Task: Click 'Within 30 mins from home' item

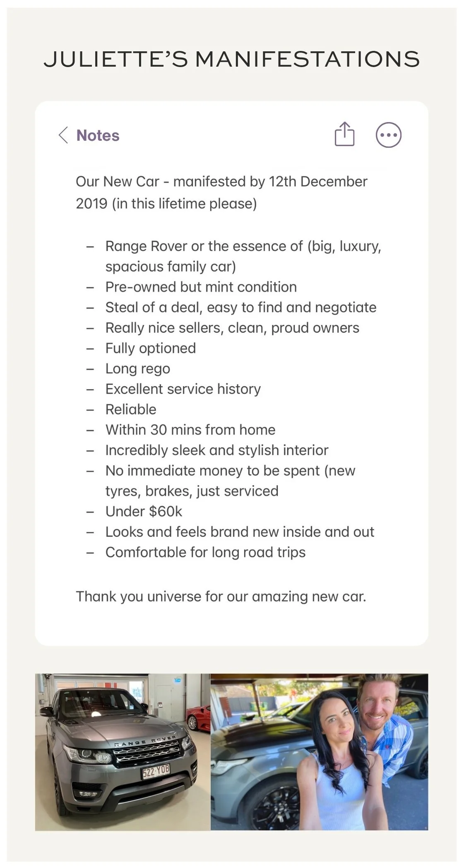Action: (190, 430)
